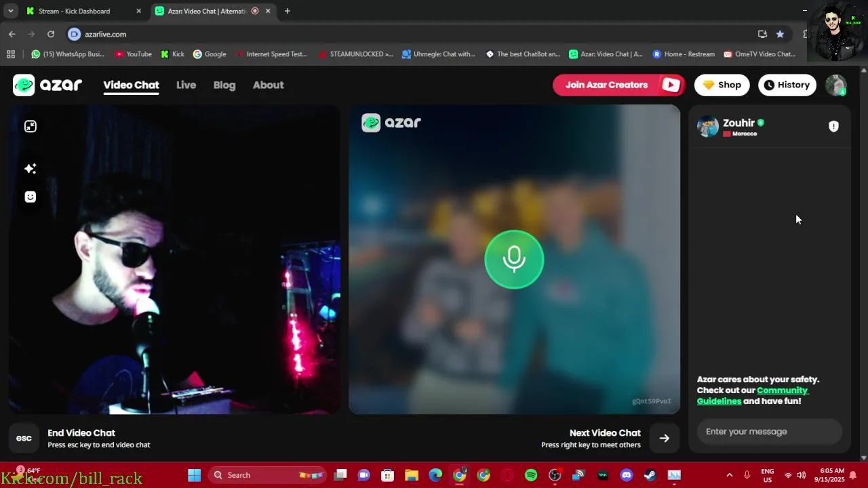Click the taskbar Search box
This screenshot has width=868, height=488.
[267, 475]
